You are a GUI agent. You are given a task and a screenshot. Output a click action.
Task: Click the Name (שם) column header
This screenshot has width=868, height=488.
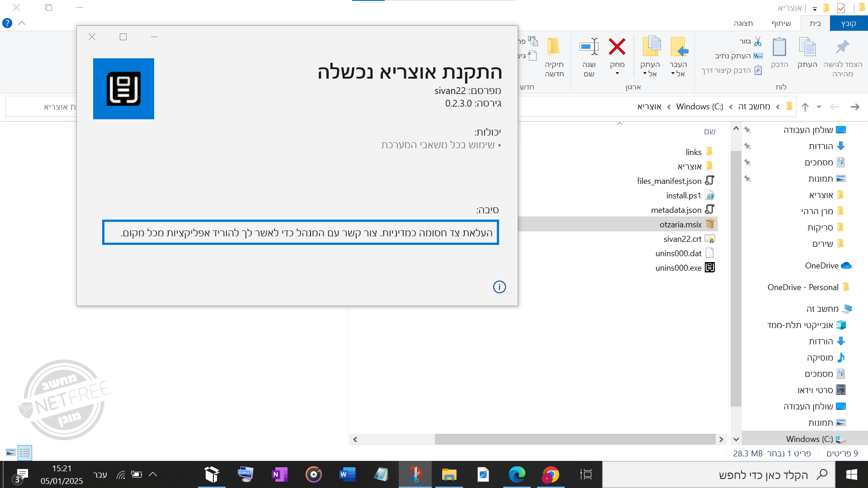coord(709,131)
